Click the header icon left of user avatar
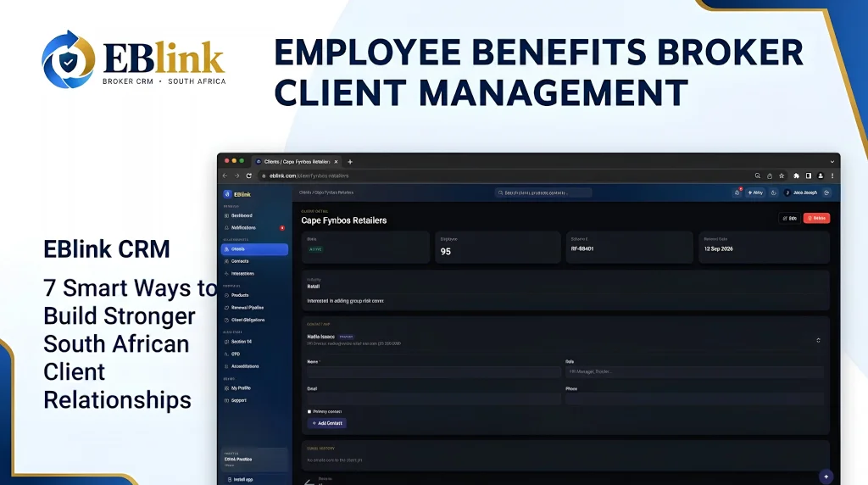 click(773, 192)
